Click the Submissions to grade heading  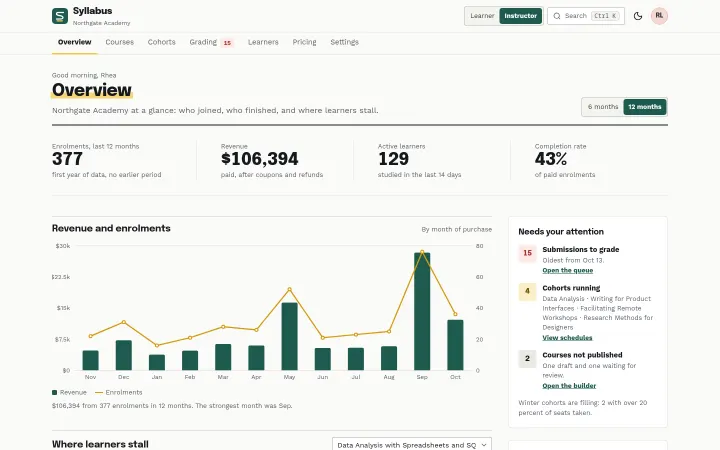(x=580, y=249)
